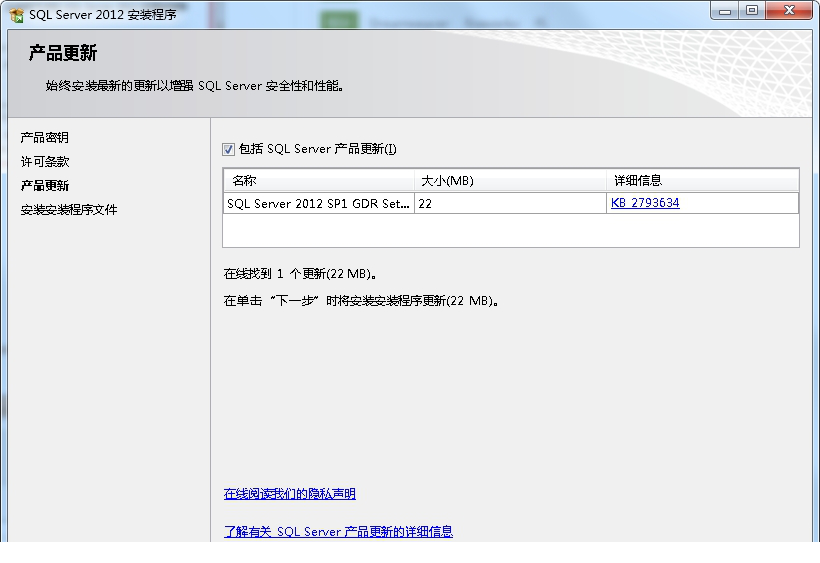Click the 下一步 install notice text line

click(x=361, y=301)
